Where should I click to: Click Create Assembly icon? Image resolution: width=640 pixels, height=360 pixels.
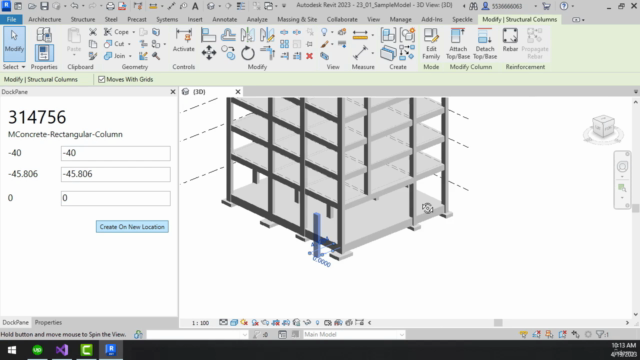coord(388,35)
